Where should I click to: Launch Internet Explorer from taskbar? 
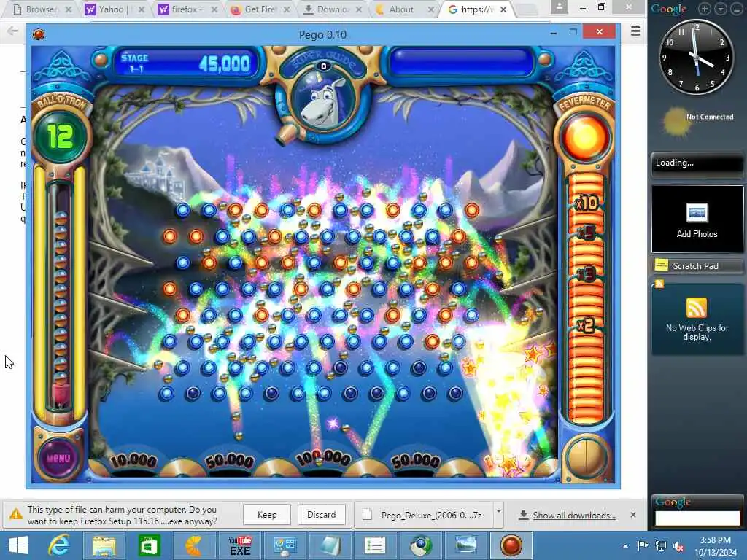(60, 545)
